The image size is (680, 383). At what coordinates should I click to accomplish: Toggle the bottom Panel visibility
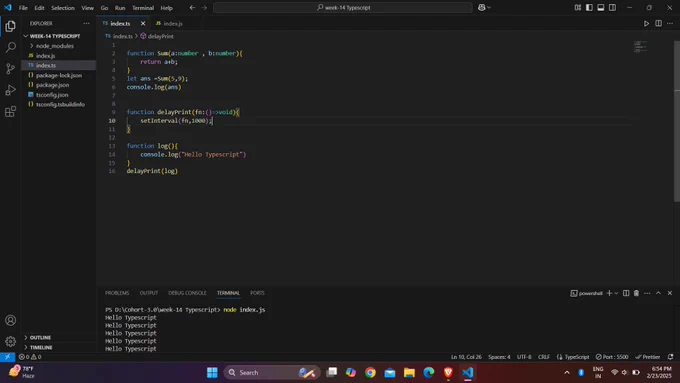601,7
